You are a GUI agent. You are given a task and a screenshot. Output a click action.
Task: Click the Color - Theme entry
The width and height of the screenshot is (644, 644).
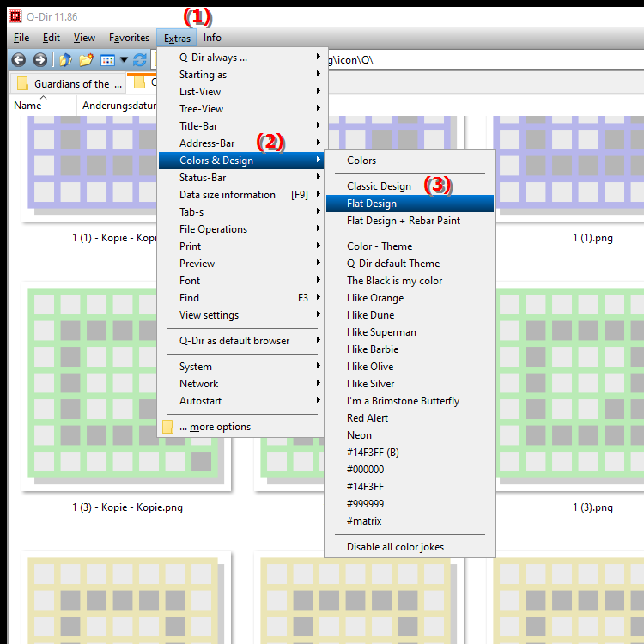point(410,246)
